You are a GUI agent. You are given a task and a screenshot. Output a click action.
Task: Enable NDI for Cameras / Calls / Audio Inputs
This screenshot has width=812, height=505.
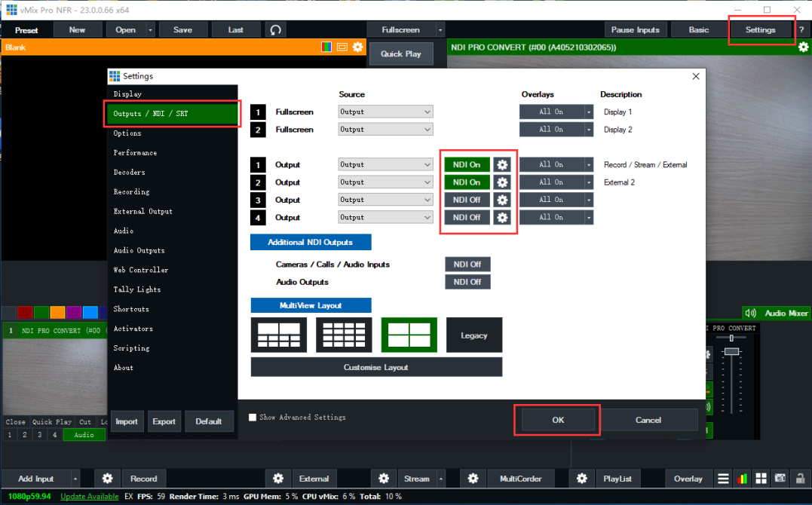467,264
